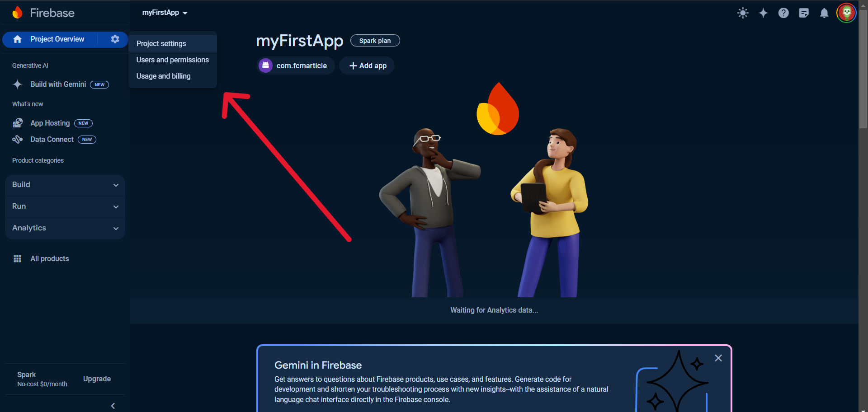Click the Add app button

(x=367, y=66)
